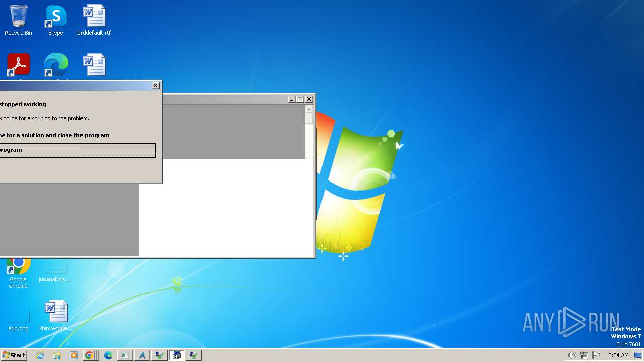Open the Recycle Bin desktop icon
The image size is (644, 362).
tap(18, 20)
